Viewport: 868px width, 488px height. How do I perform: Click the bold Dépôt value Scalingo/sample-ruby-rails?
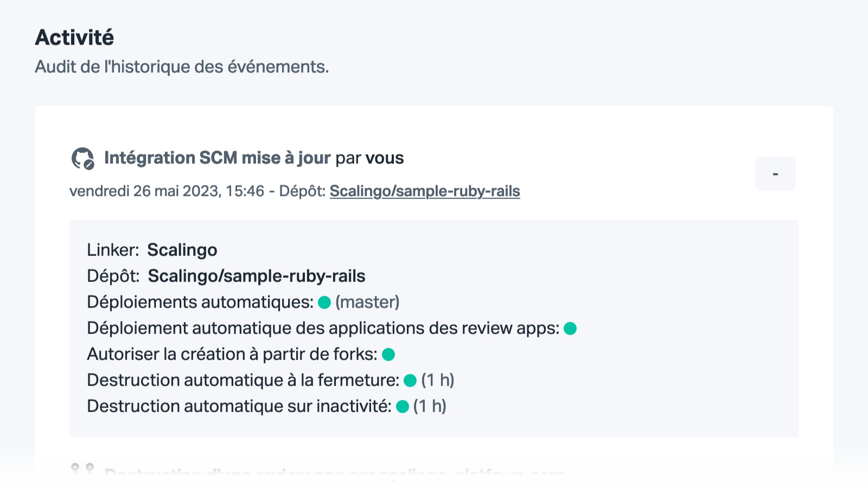point(257,276)
